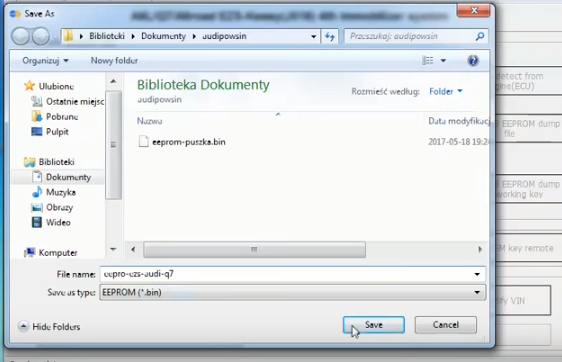Open the address bar history dropdown

(x=314, y=36)
